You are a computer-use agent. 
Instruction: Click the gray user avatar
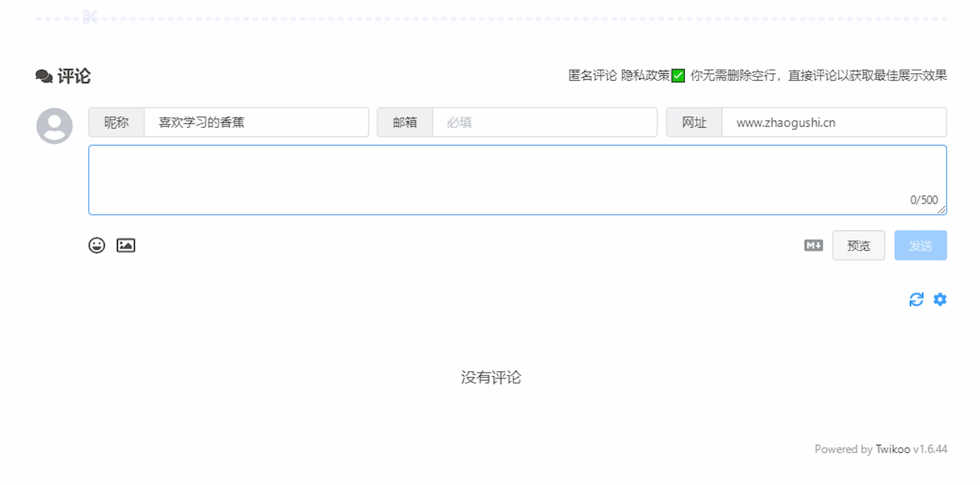click(x=55, y=125)
